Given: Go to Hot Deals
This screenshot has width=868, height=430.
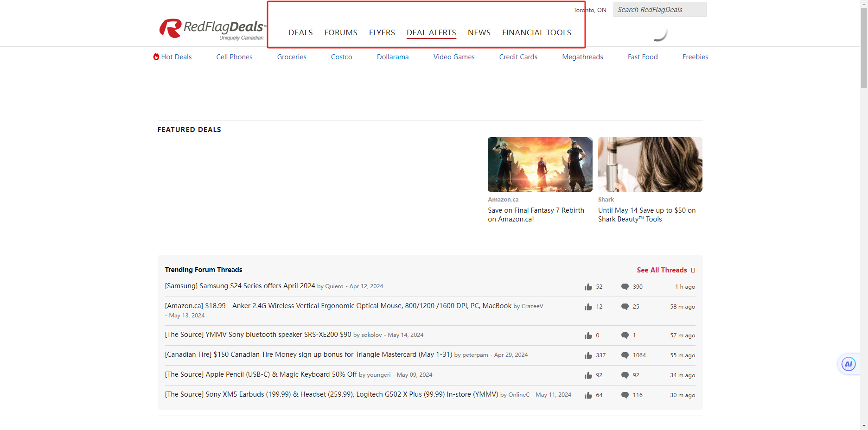Looking at the screenshot, I should coord(172,57).
